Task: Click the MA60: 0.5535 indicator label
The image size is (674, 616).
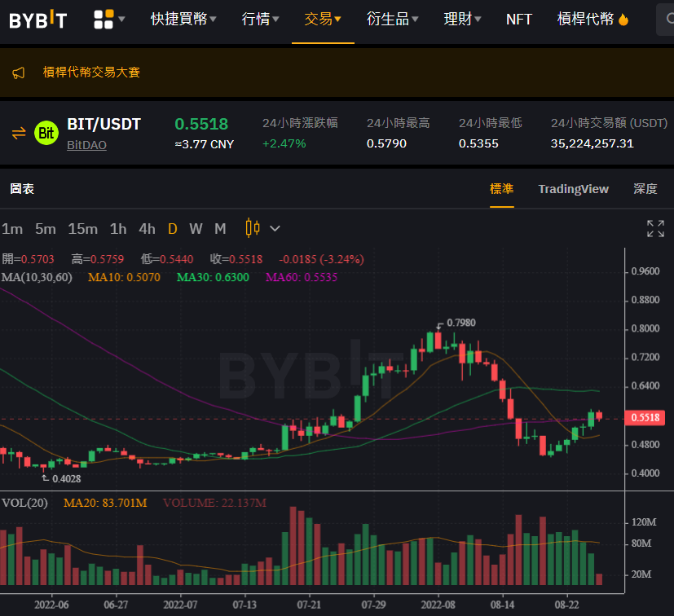Action: pyautogui.click(x=302, y=277)
